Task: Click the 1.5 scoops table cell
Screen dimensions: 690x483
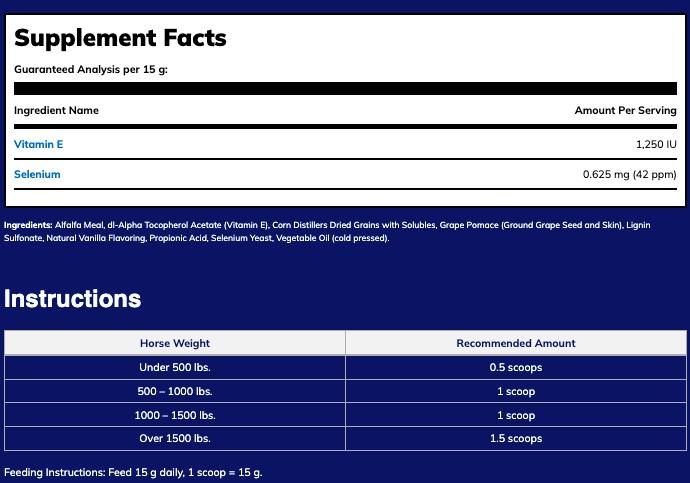Action: (515, 438)
